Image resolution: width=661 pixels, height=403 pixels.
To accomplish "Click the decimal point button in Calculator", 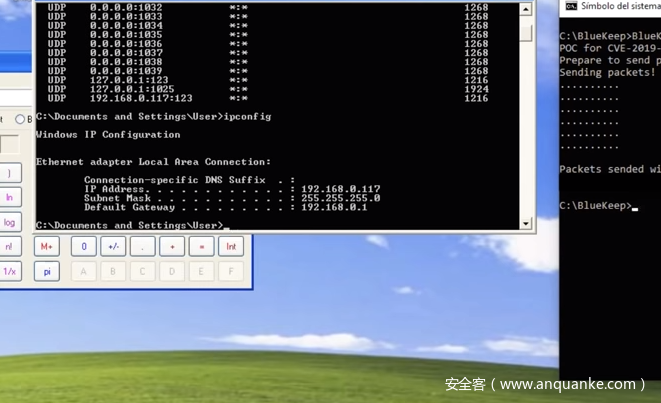I will 142,247.
